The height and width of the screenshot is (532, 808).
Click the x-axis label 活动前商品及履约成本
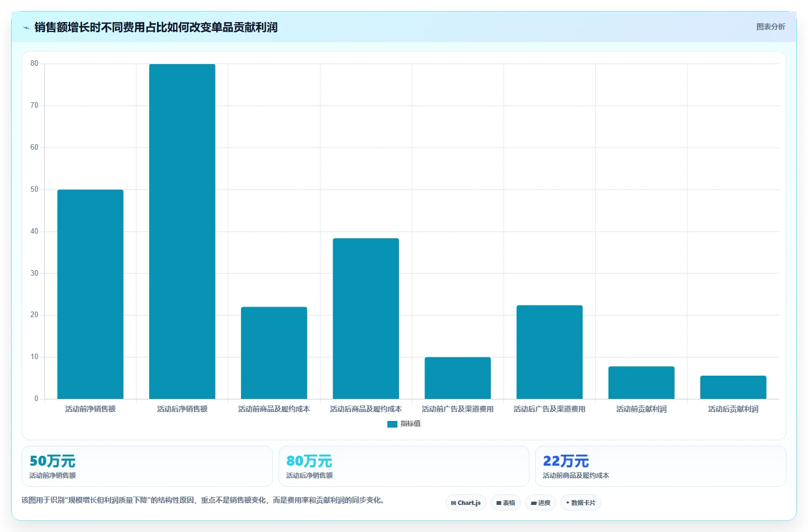[x=274, y=409]
